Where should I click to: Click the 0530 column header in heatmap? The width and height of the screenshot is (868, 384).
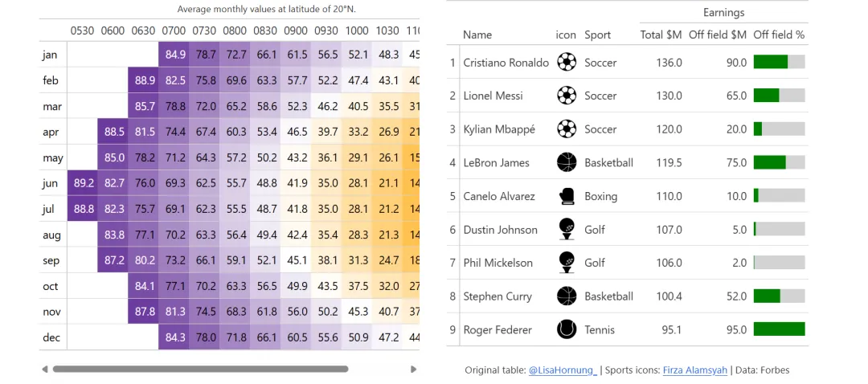82,31
